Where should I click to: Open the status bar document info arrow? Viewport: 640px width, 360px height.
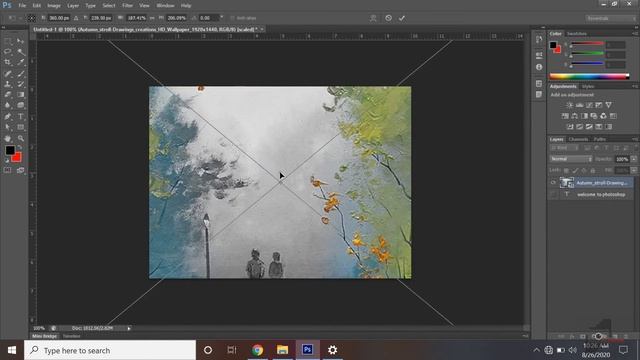tap(129, 328)
